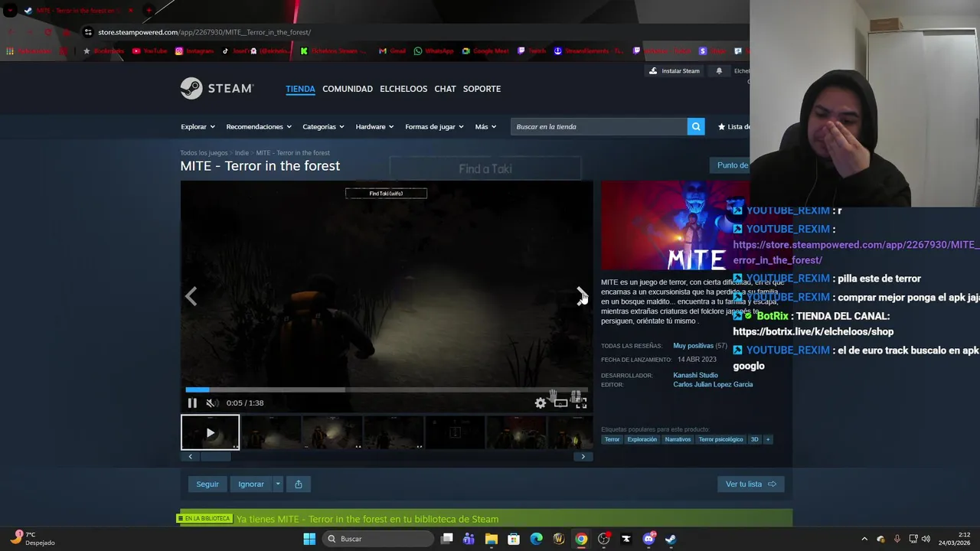This screenshot has height=551, width=980.
Task: Click OBS Studio icon in the taskbar
Action: tap(603, 539)
